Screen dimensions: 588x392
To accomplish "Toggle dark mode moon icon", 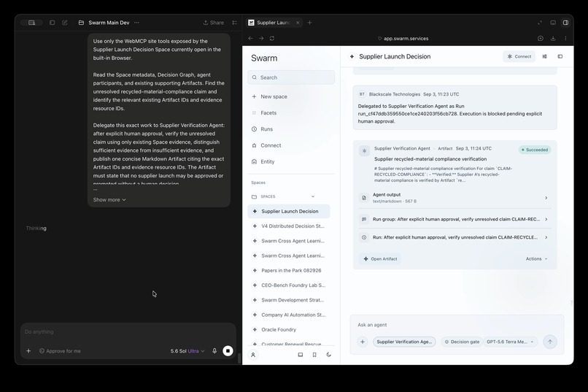I will pos(329,355).
